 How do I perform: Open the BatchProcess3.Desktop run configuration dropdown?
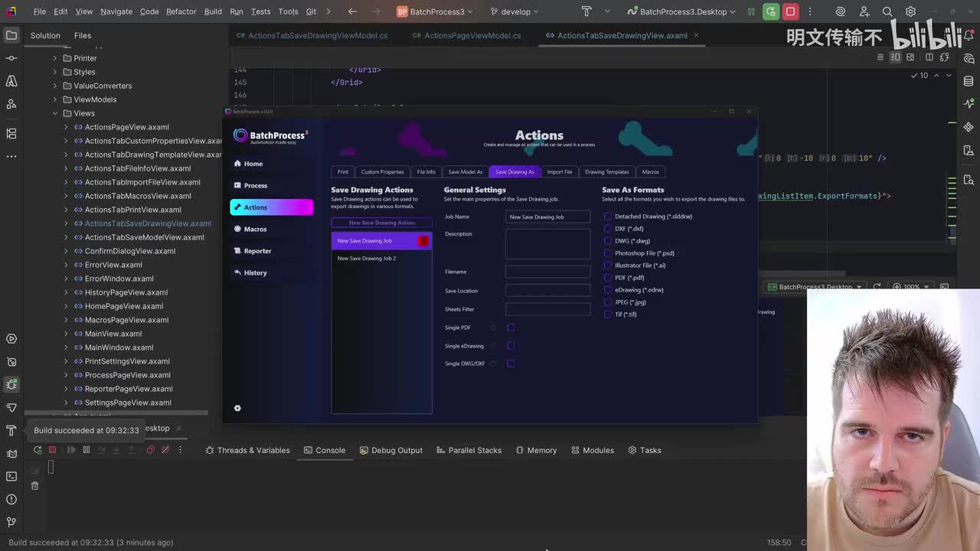point(681,11)
